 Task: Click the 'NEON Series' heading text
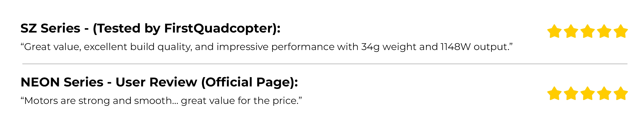pyautogui.click(x=62, y=82)
